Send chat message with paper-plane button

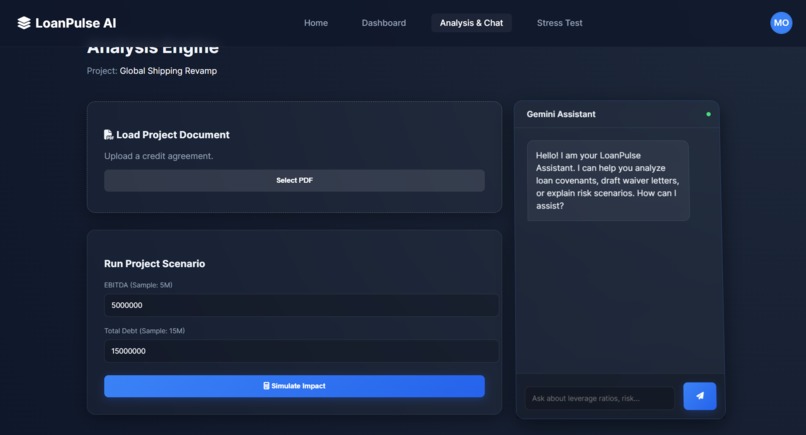click(x=700, y=396)
